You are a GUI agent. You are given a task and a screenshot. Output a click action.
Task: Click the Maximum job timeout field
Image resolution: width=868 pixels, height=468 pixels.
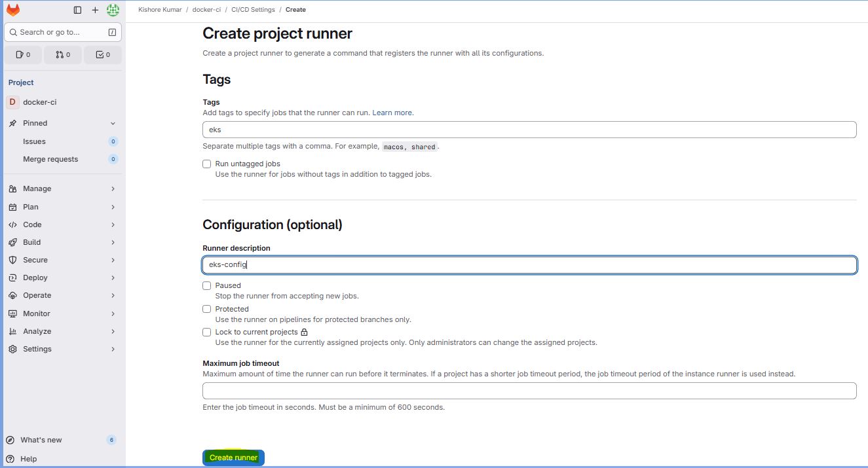529,391
